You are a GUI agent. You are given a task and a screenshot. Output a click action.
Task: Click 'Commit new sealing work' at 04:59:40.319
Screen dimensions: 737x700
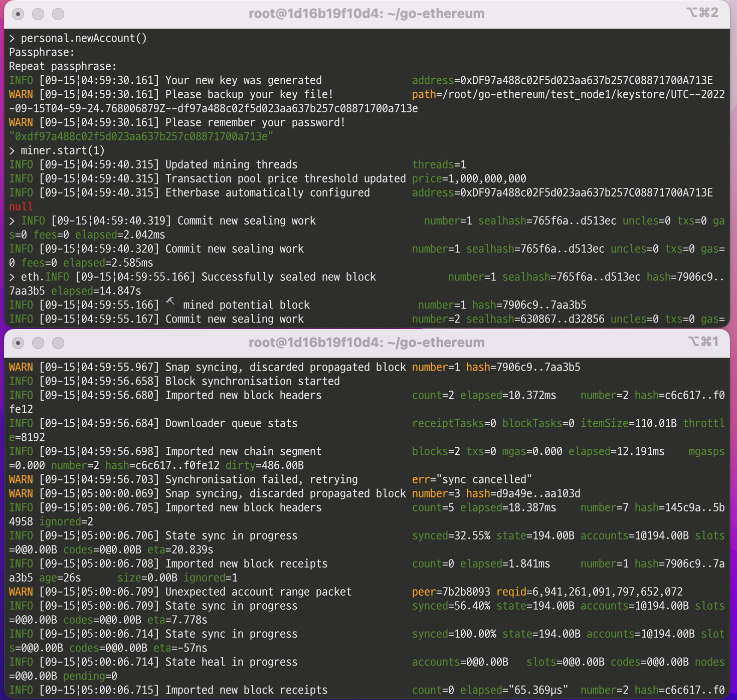[247, 221]
